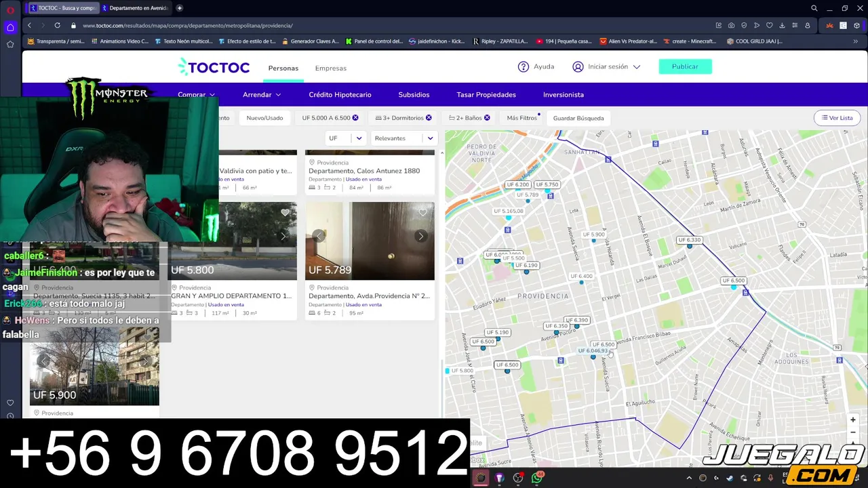Open Crédito Hipotecario menu item
Image resolution: width=868 pixels, height=488 pixels.
coord(340,95)
